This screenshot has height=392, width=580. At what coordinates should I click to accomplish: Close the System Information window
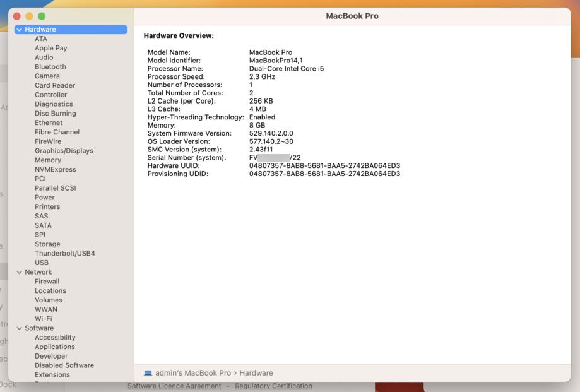tap(16, 16)
